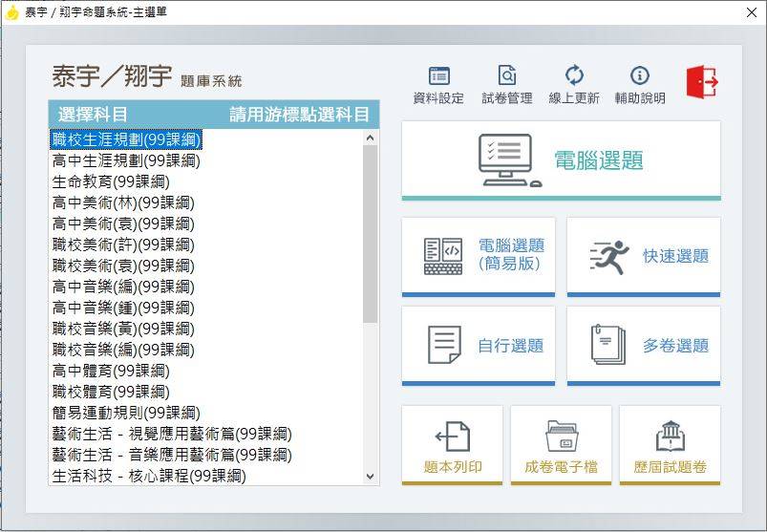Image resolution: width=767 pixels, height=532 pixels.
Task: Select 藝術生活 - 音樂應用藝術篇(99課綱)
Action: [172, 455]
